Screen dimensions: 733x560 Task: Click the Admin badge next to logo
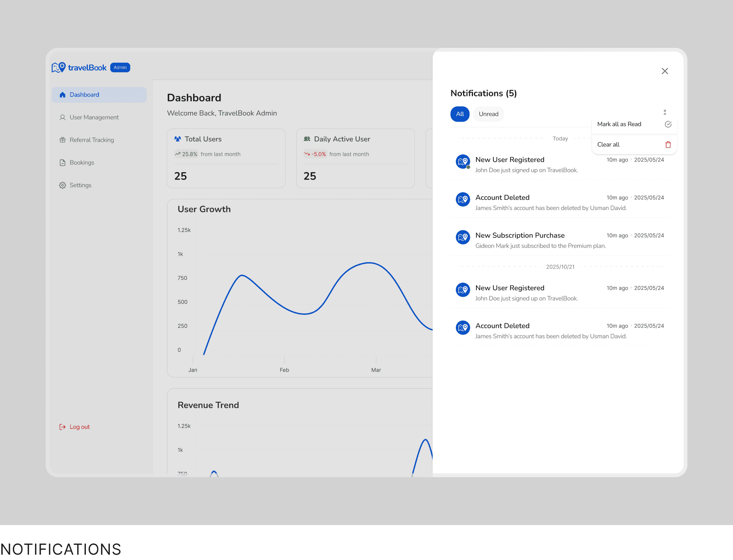[x=120, y=68]
